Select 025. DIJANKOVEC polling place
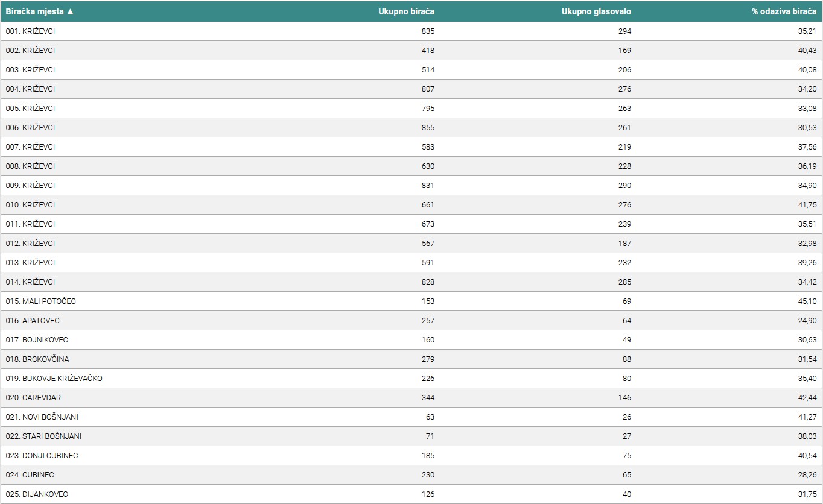This screenshot has height=504, width=823. [37, 494]
